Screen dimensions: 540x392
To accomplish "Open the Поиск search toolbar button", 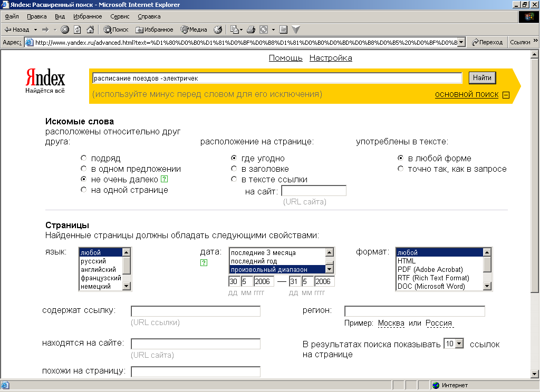I will tap(116, 30).
